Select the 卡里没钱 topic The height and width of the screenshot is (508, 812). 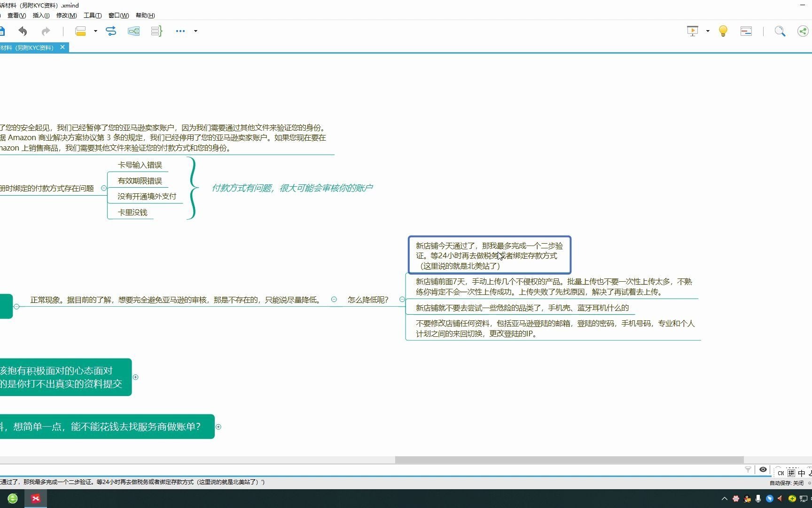[133, 213]
